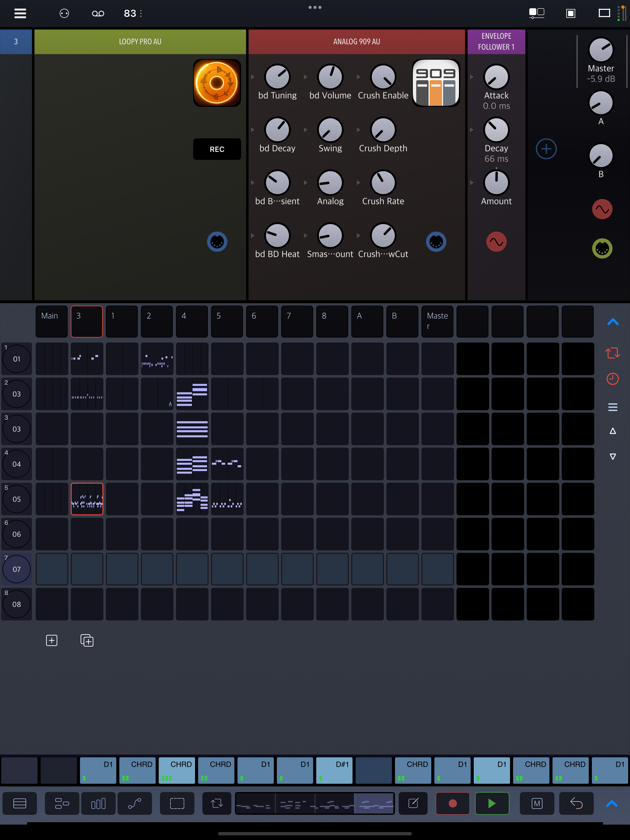Open Envelope Follower red wave output
This screenshot has width=630, height=840.
tap(496, 242)
